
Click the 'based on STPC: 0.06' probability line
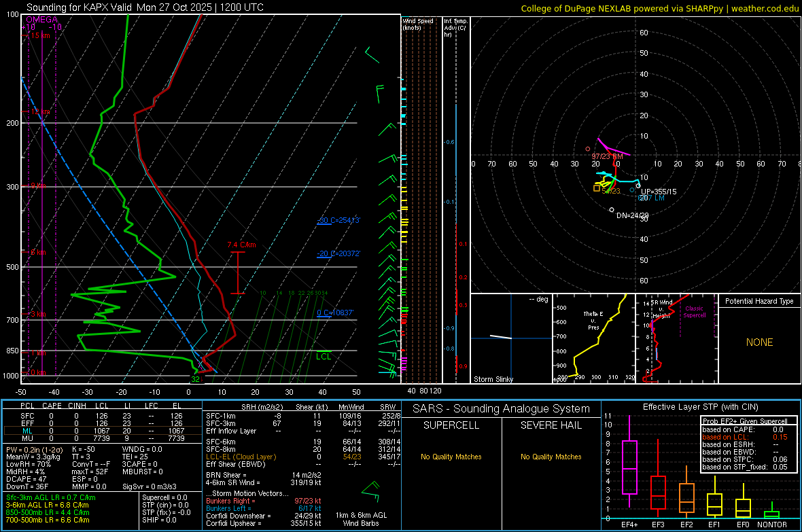(x=745, y=459)
